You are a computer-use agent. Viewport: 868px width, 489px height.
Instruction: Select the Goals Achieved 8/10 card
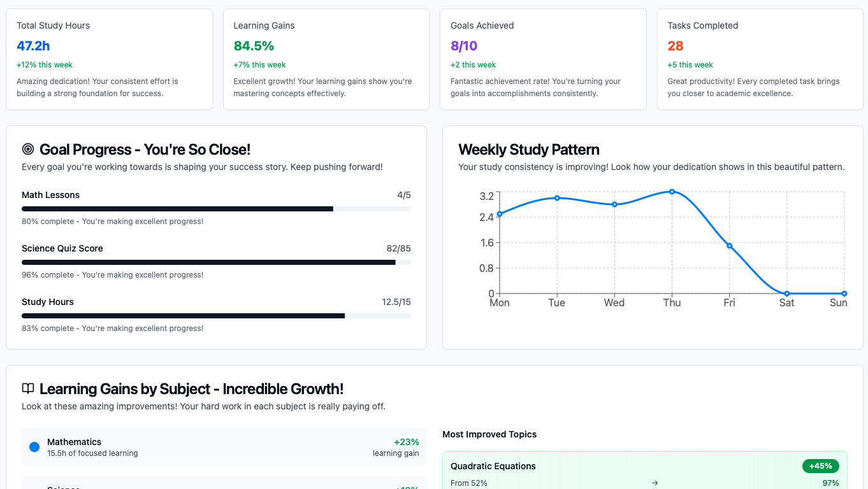coord(543,59)
